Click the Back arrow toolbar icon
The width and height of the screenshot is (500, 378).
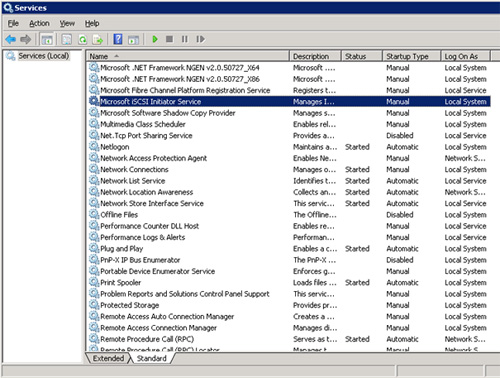pyautogui.click(x=11, y=39)
